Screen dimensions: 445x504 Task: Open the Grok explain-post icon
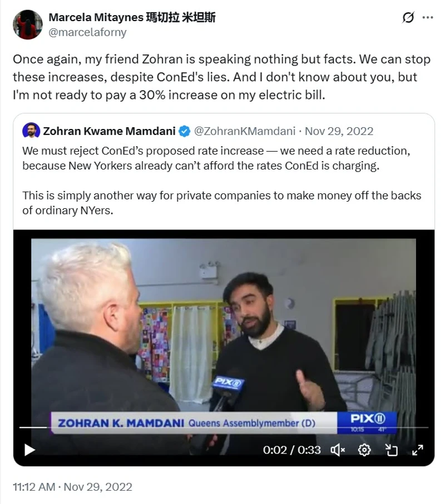[408, 17]
